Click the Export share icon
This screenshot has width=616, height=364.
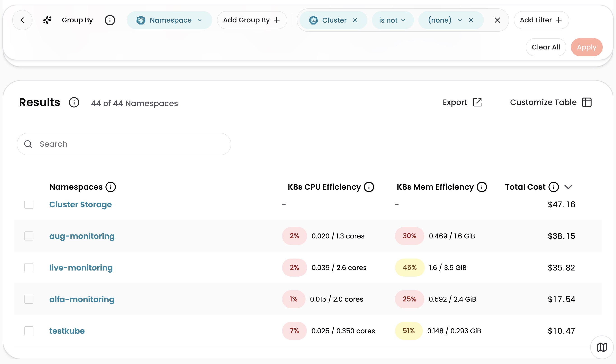point(477,102)
